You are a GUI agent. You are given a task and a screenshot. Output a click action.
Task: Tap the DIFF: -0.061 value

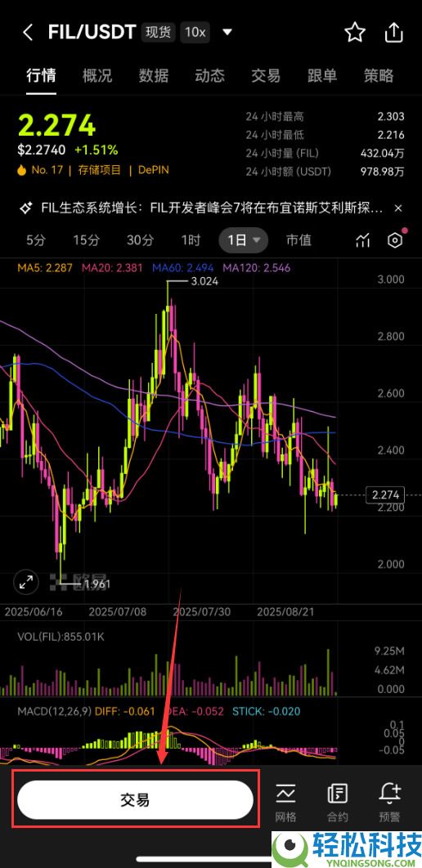[125, 711]
